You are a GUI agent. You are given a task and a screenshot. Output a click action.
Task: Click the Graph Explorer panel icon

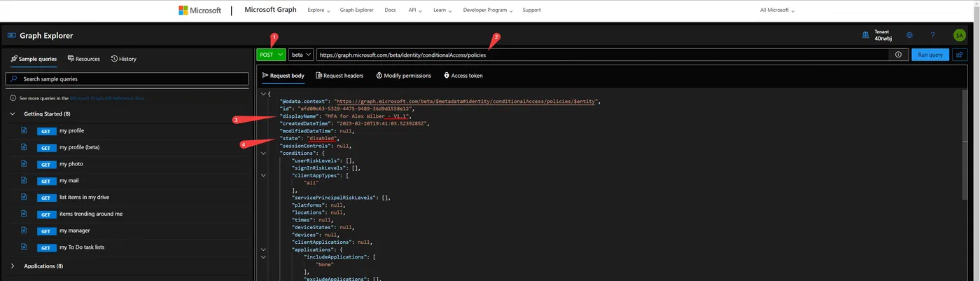tap(11, 35)
